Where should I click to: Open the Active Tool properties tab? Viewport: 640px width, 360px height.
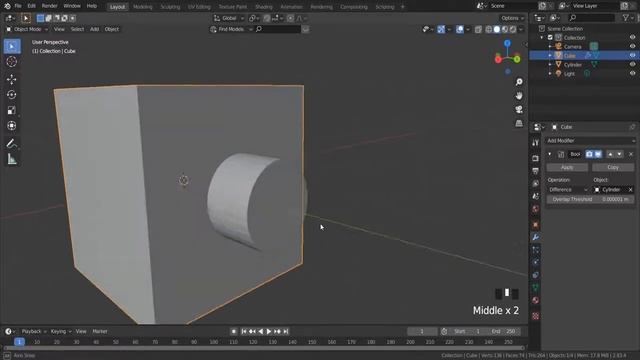(x=536, y=142)
